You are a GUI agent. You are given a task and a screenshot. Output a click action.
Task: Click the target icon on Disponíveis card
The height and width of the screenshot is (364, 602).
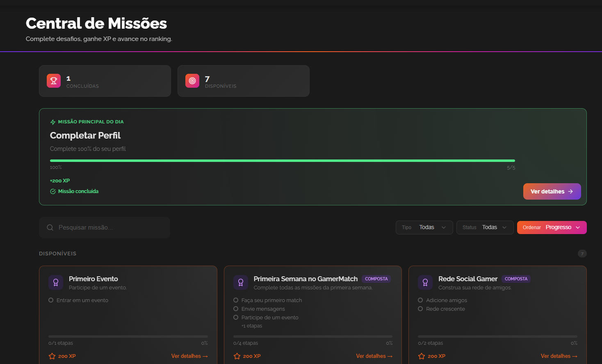click(192, 81)
